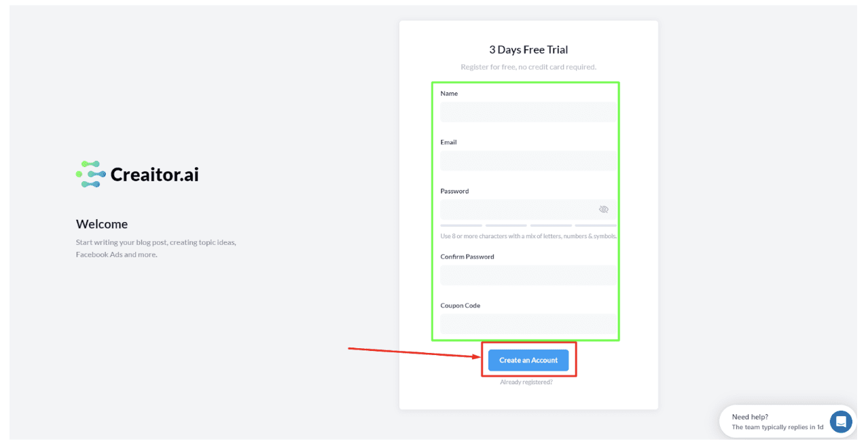Click the Coupon Code label
Screen dimensions: 868x448
460,305
